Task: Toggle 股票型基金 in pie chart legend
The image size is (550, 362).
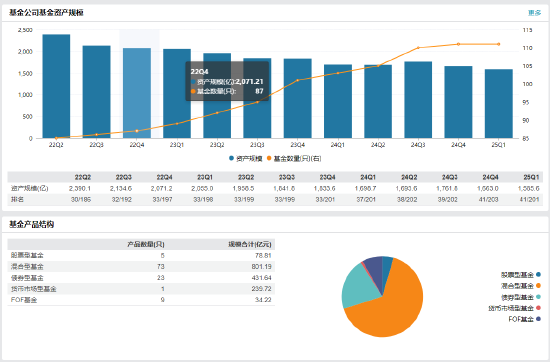Action: [x=521, y=275]
